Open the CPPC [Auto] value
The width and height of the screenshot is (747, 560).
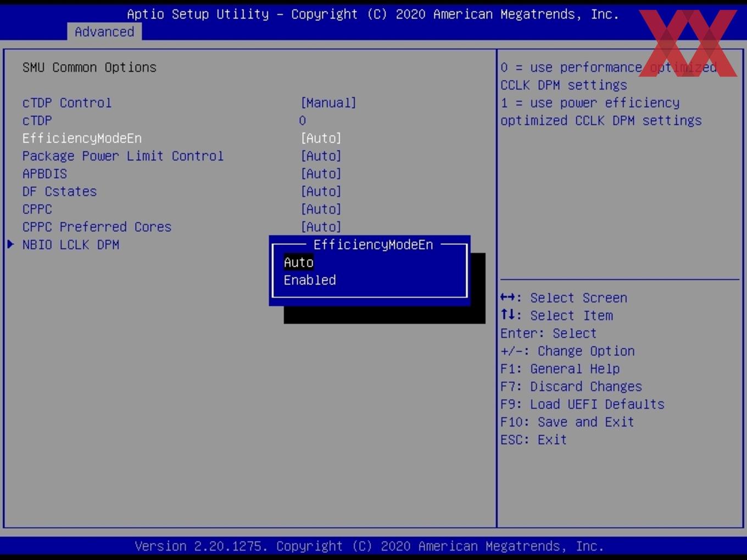[x=321, y=209]
